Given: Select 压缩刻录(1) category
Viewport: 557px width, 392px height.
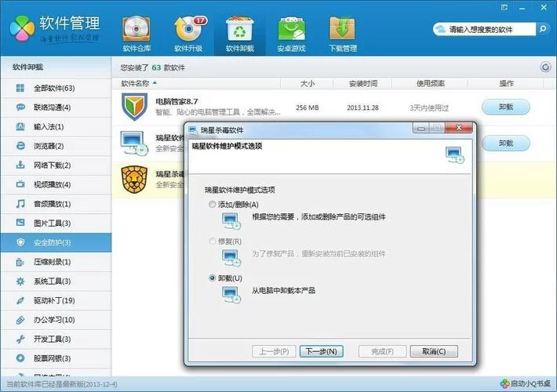Looking at the screenshot, I should [56, 262].
